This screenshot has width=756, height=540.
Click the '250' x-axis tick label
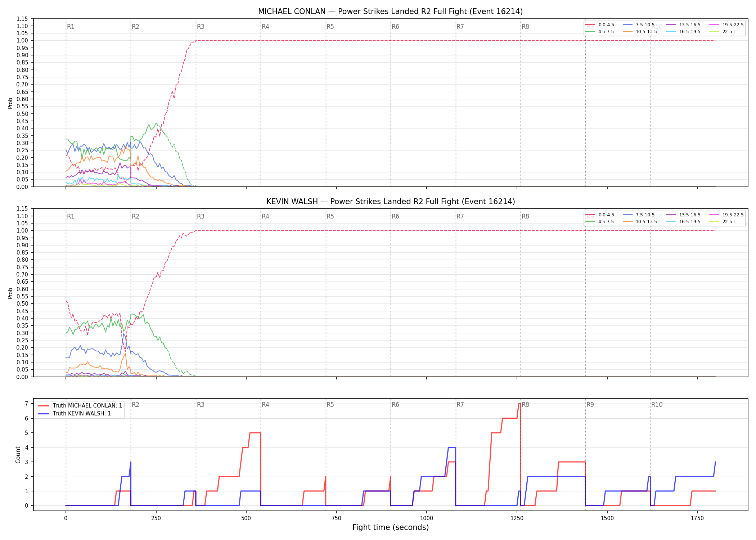point(156,518)
